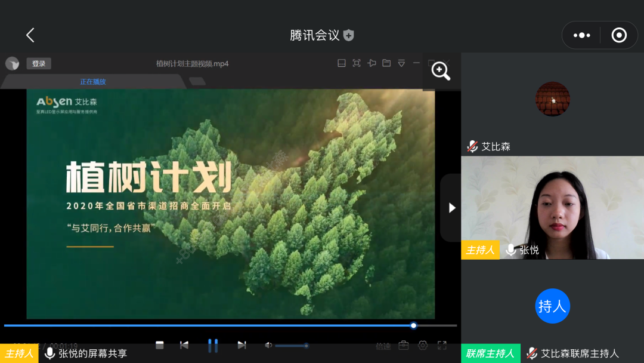644x363 pixels.
Task: Click the shared video playback area
Action: (x=230, y=204)
